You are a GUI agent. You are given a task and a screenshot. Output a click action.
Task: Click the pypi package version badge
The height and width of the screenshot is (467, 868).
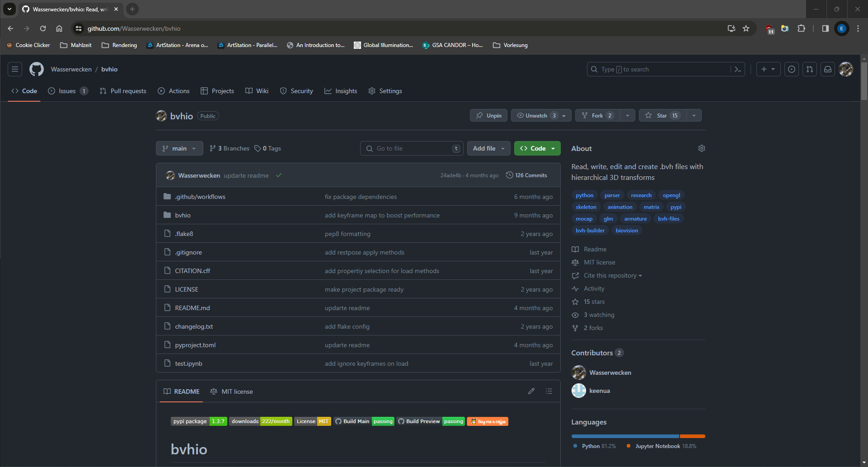pos(199,421)
